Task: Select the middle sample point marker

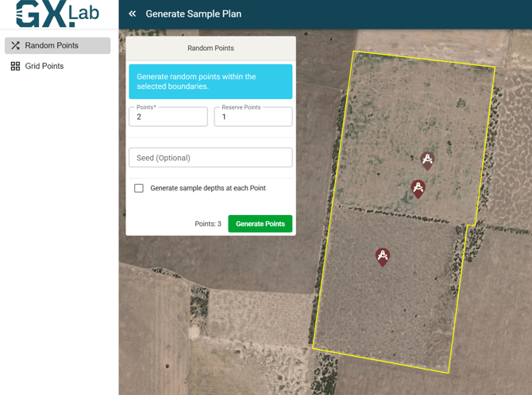Action: [418, 187]
